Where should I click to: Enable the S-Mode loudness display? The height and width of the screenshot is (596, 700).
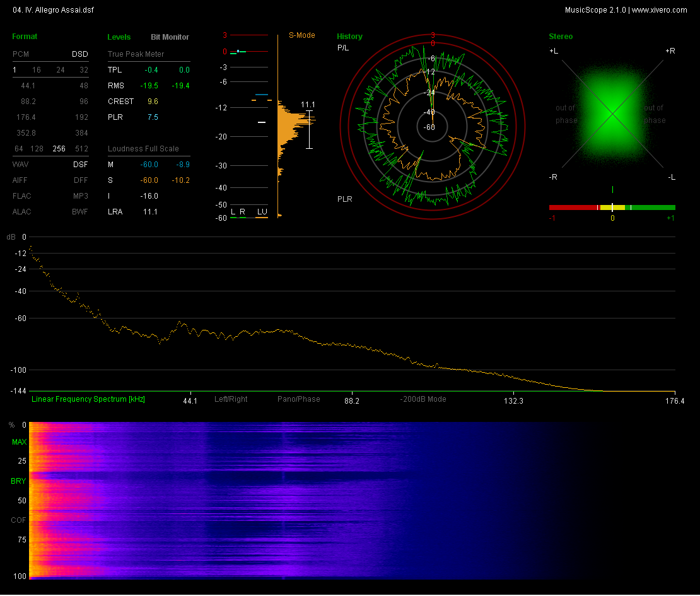pos(302,35)
